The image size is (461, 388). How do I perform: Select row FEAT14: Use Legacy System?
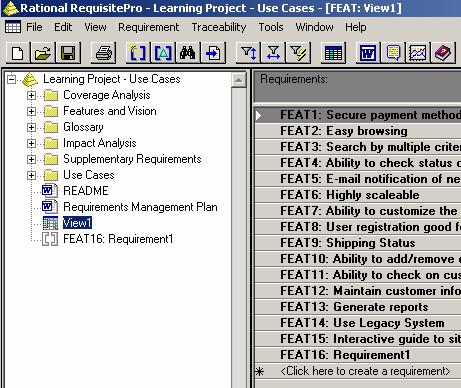pos(358,323)
